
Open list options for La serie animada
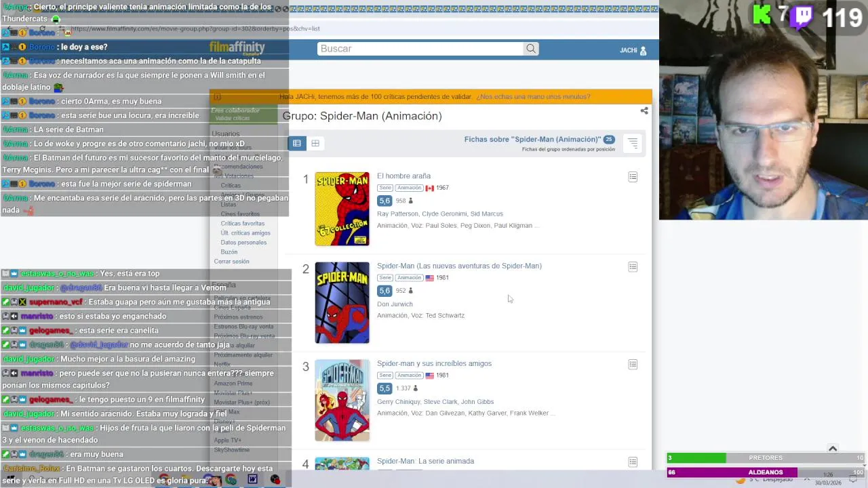pyautogui.click(x=633, y=462)
